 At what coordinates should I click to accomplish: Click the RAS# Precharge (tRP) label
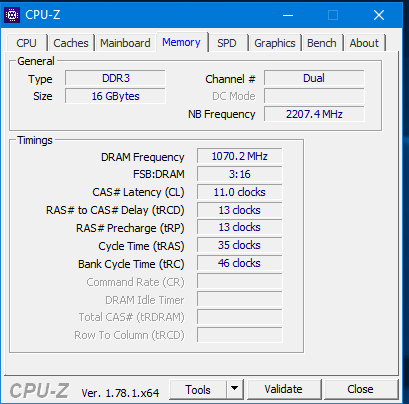pos(130,228)
